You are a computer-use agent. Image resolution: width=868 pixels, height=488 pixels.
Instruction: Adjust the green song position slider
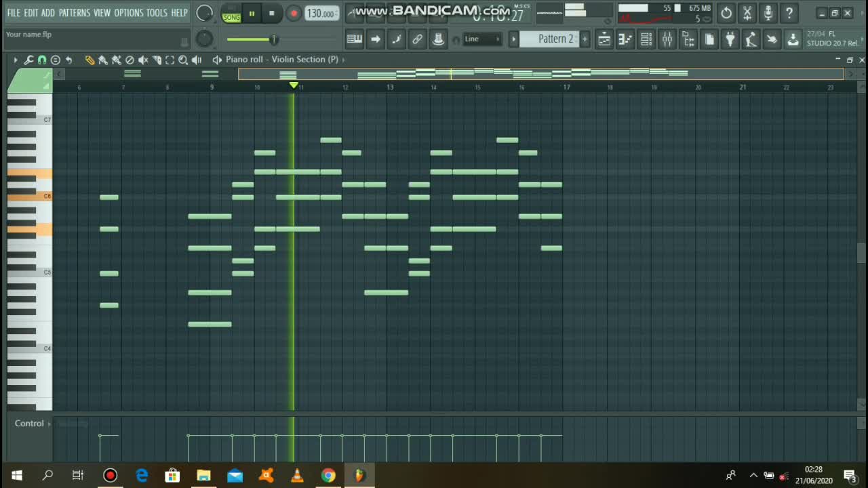(282, 39)
